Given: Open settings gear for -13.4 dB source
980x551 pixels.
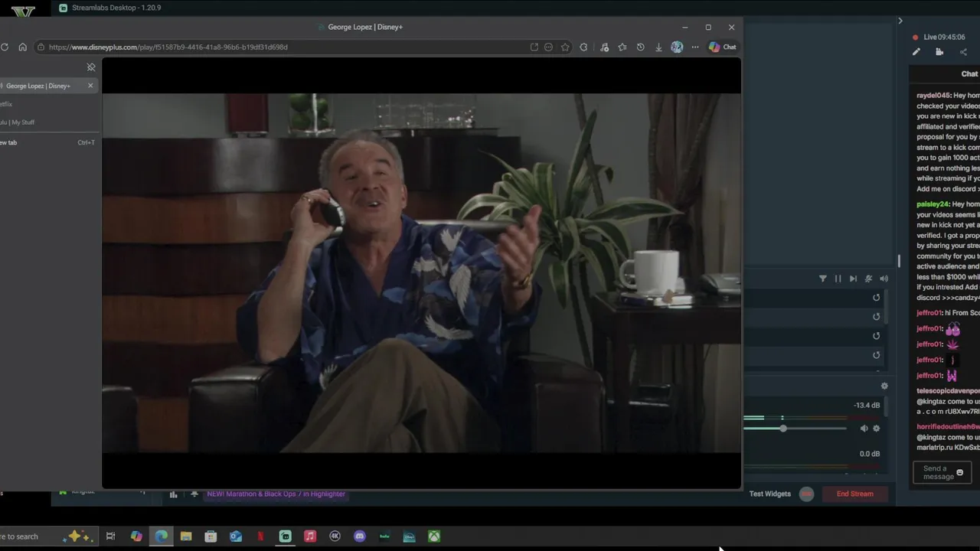Looking at the screenshot, I should click(x=877, y=429).
